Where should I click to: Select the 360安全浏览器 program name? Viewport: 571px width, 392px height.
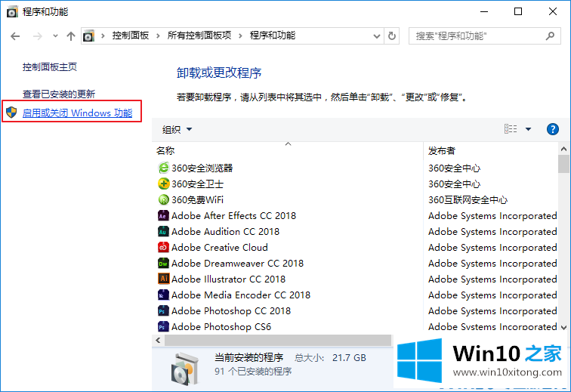point(202,168)
